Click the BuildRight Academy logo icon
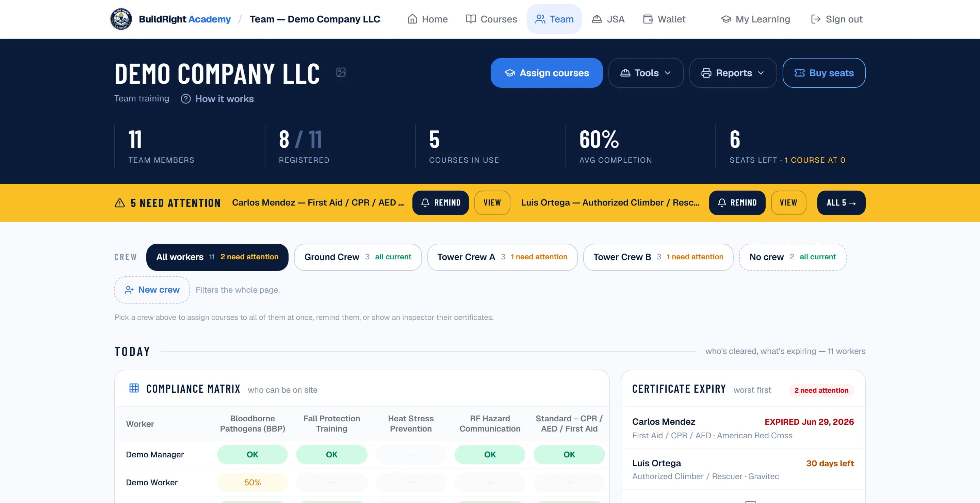 121,19
